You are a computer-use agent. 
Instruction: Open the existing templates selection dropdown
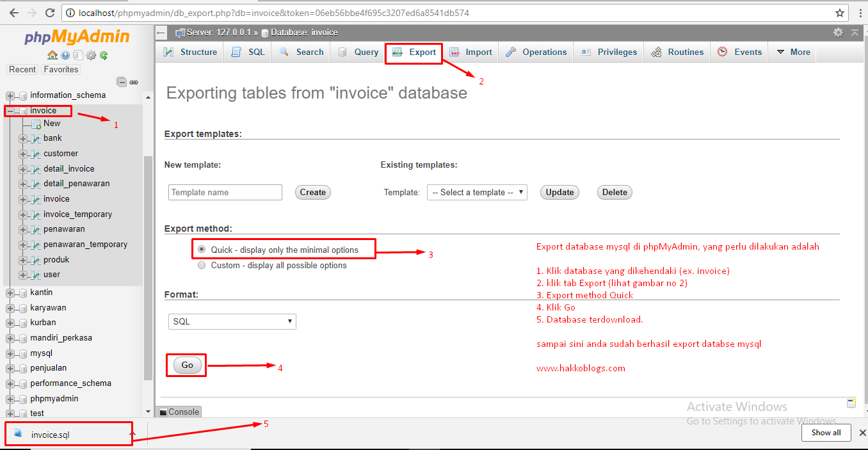point(477,192)
